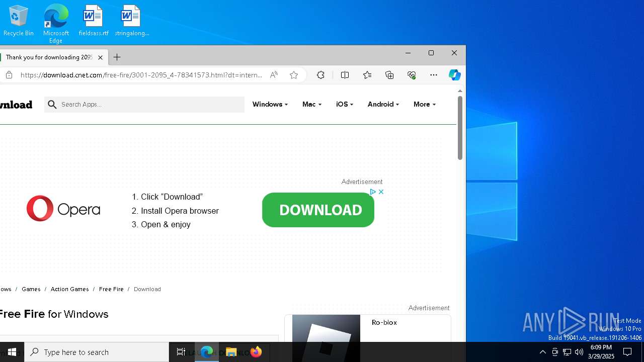Open volume control tray icon
This screenshot has width=644, height=362.
tap(579, 352)
